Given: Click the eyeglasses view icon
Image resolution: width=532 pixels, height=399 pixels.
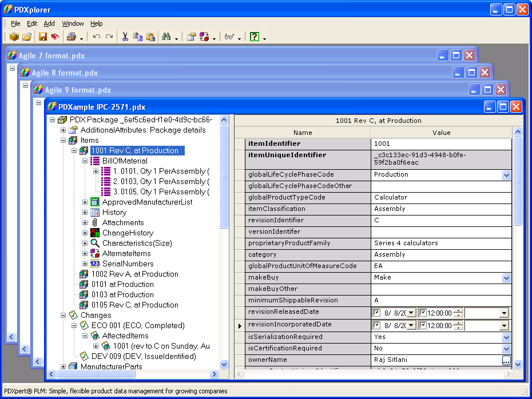Looking at the screenshot, I should pyautogui.click(x=229, y=37).
